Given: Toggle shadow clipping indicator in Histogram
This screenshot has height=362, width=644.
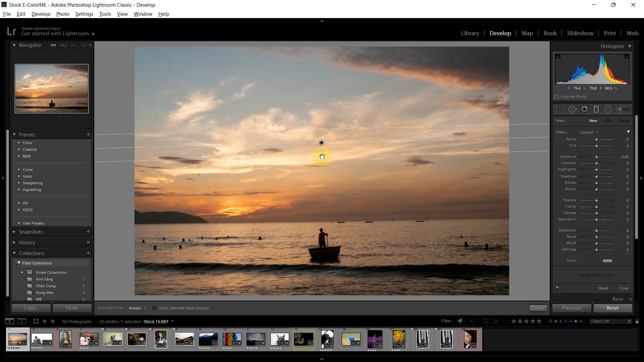Looking at the screenshot, I should [x=557, y=56].
